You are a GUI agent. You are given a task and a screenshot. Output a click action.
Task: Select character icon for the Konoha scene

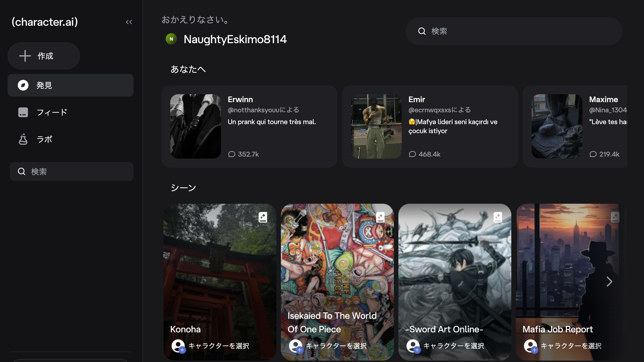(x=178, y=346)
